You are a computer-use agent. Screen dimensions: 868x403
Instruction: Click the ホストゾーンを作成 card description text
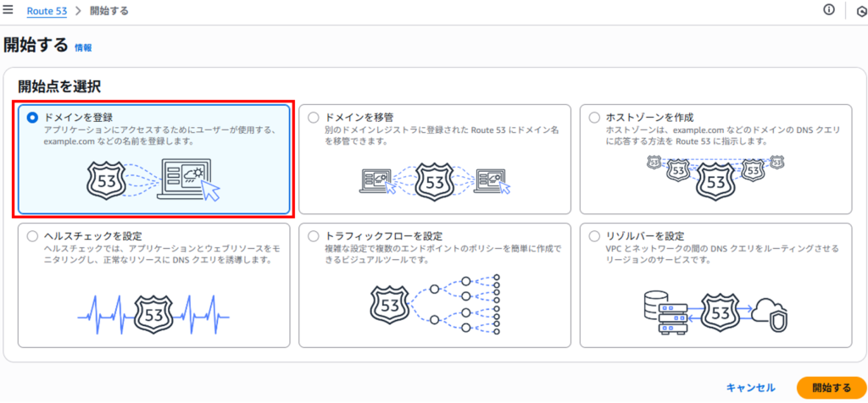723,136
